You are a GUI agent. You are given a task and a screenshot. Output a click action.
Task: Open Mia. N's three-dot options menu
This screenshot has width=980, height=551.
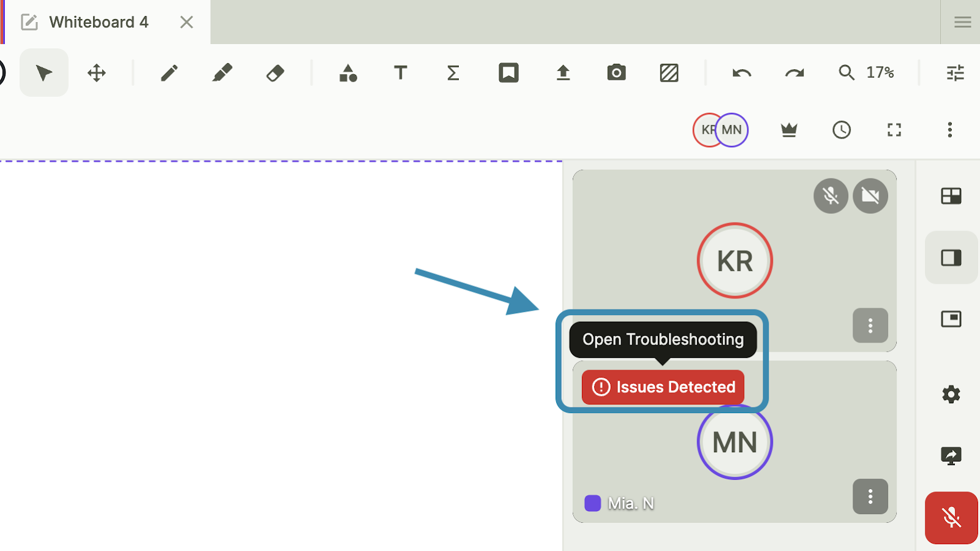click(870, 496)
